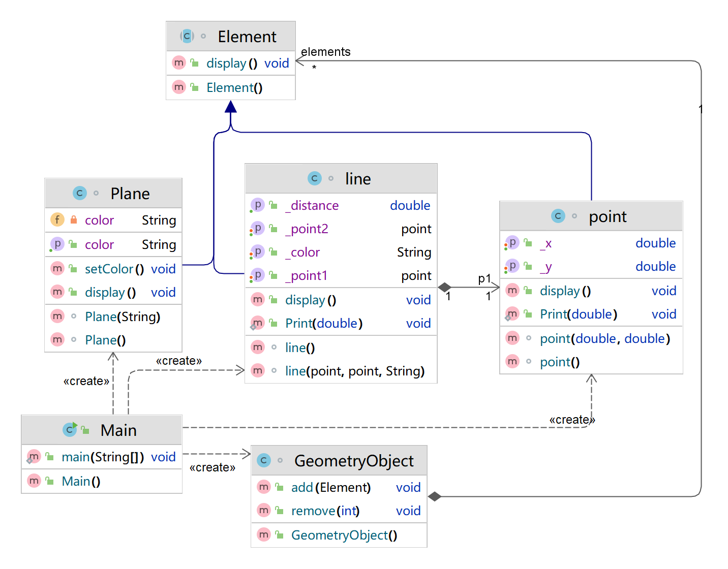728x569 pixels.
Task: Click the method icon beside main(String[])
Action: coord(34,457)
